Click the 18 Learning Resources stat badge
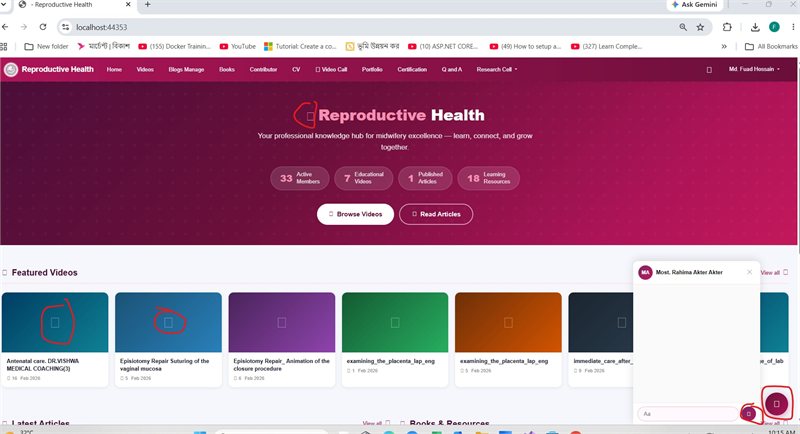Viewport: 800px width, 434px height. 488,178
